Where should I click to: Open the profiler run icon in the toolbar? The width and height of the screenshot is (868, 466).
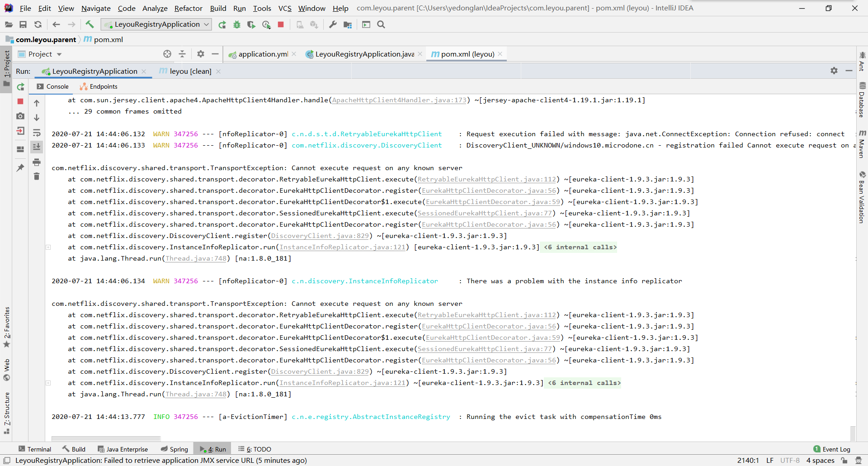tap(266, 24)
